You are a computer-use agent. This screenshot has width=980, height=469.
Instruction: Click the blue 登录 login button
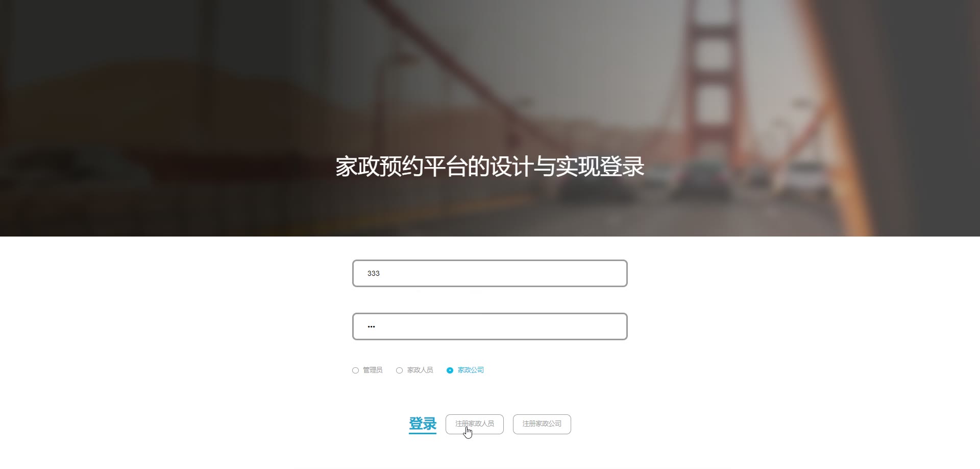click(423, 424)
